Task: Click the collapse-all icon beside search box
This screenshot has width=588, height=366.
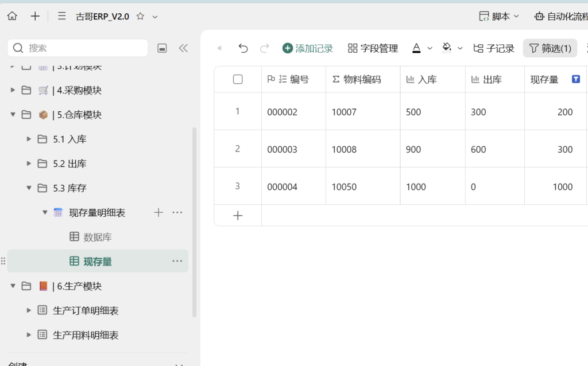Action: point(162,48)
